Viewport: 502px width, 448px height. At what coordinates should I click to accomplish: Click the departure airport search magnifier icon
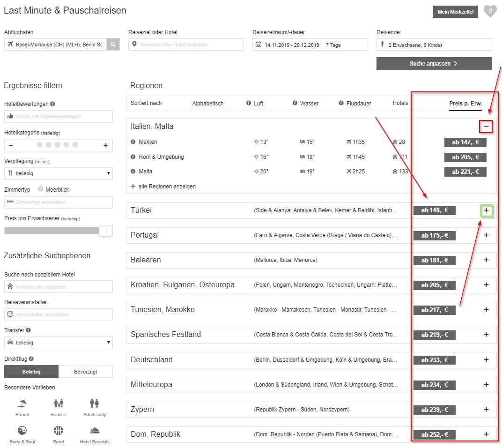(113, 45)
